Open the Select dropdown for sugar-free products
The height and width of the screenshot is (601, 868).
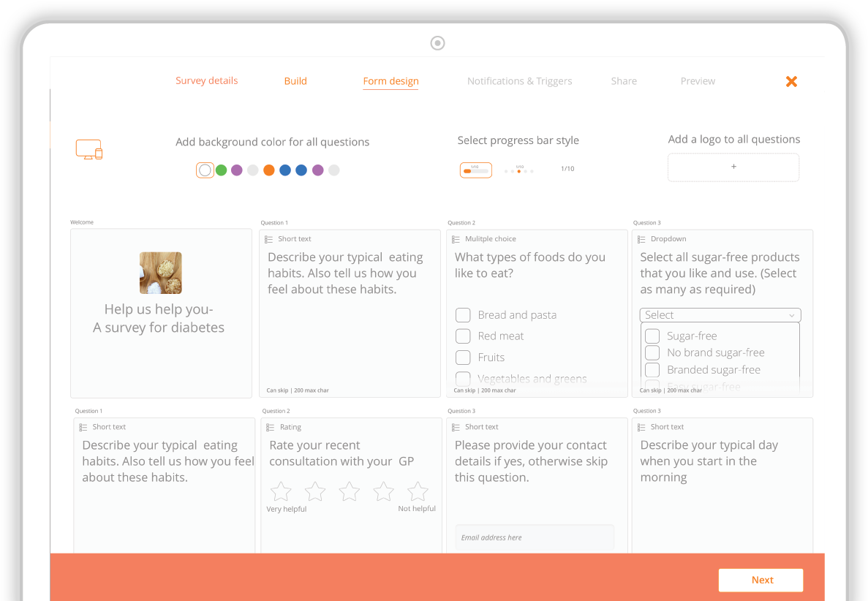[x=720, y=315]
